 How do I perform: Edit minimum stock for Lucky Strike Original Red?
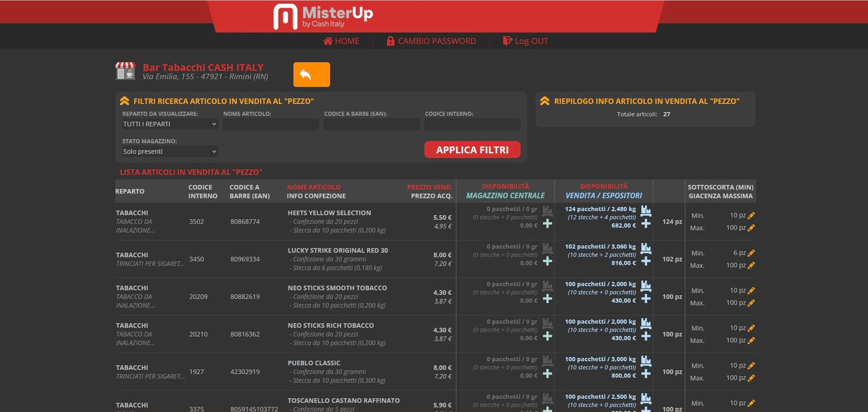751,253
